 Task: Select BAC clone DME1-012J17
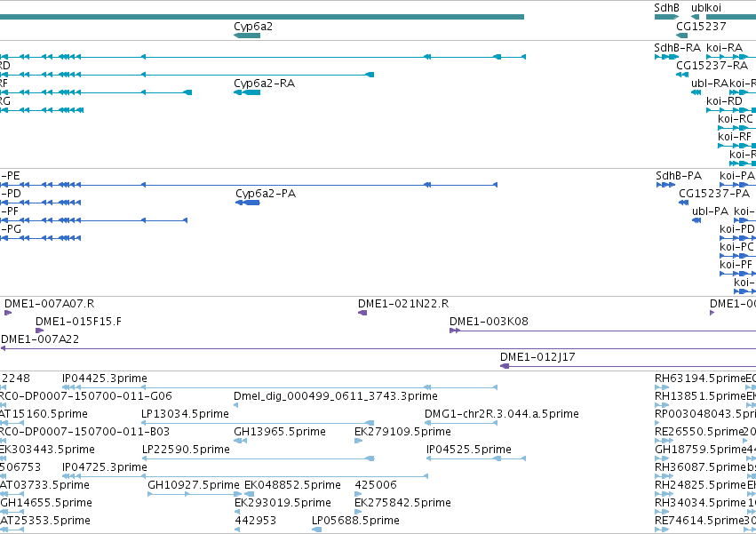[x=537, y=357]
